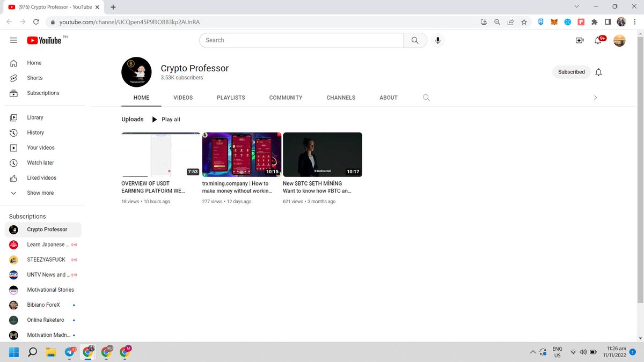644x362 pixels.
Task: Open Windows taskbar search
Action: tap(32, 352)
